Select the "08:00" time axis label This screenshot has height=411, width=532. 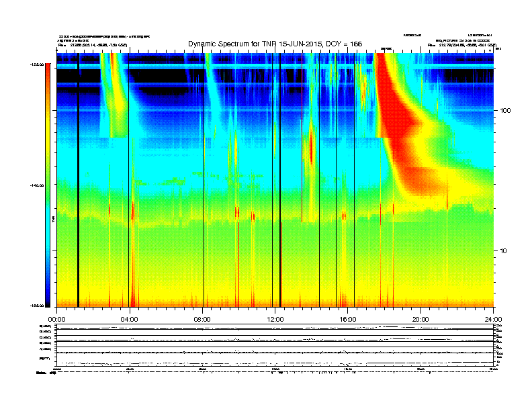pos(202,320)
